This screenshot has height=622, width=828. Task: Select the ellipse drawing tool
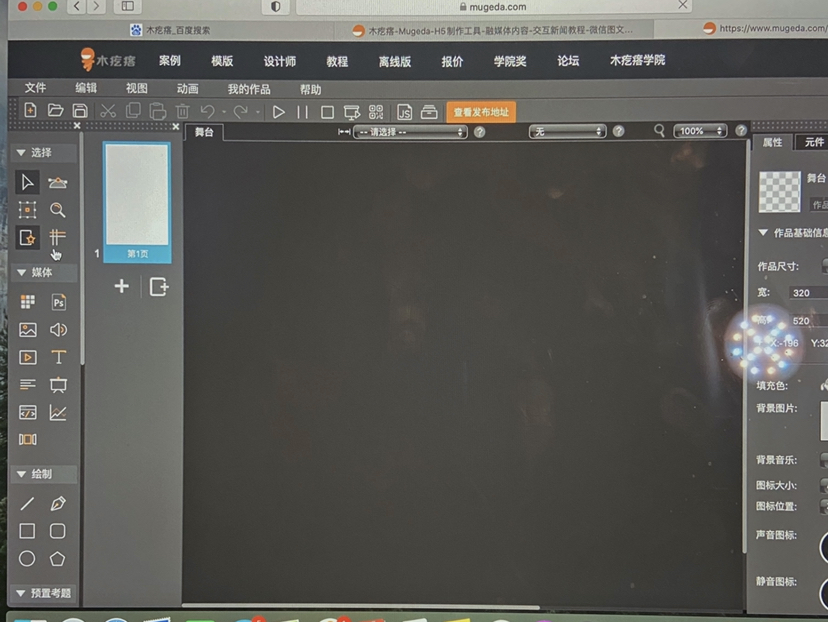[27, 559]
